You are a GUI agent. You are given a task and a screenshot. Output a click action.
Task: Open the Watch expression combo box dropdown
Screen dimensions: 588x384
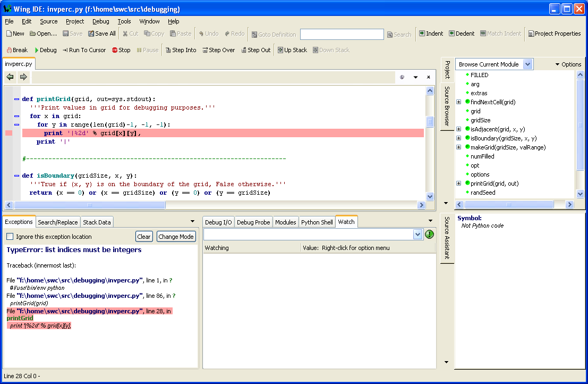point(417,235)
